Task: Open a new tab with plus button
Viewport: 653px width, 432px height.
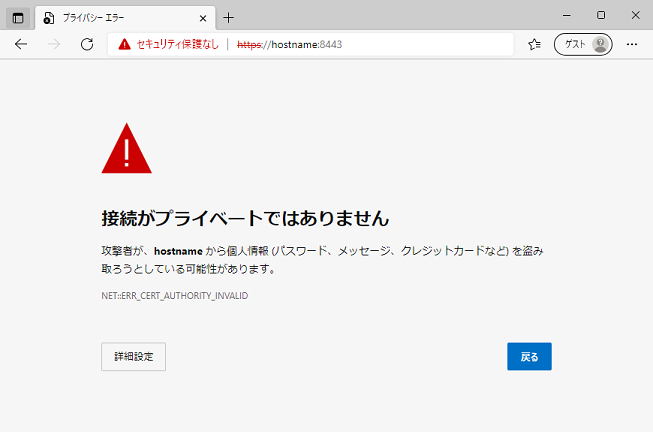Action: pos(229,17)
